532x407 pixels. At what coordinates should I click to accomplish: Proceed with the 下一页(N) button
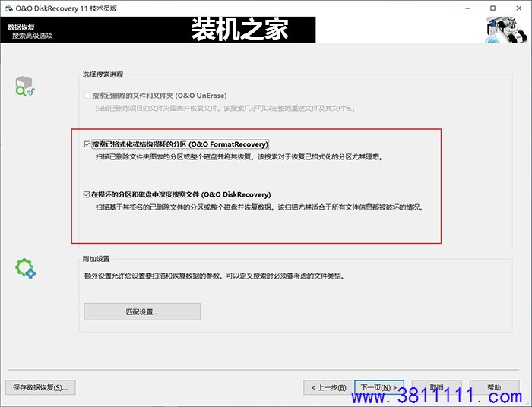(379, 387)
